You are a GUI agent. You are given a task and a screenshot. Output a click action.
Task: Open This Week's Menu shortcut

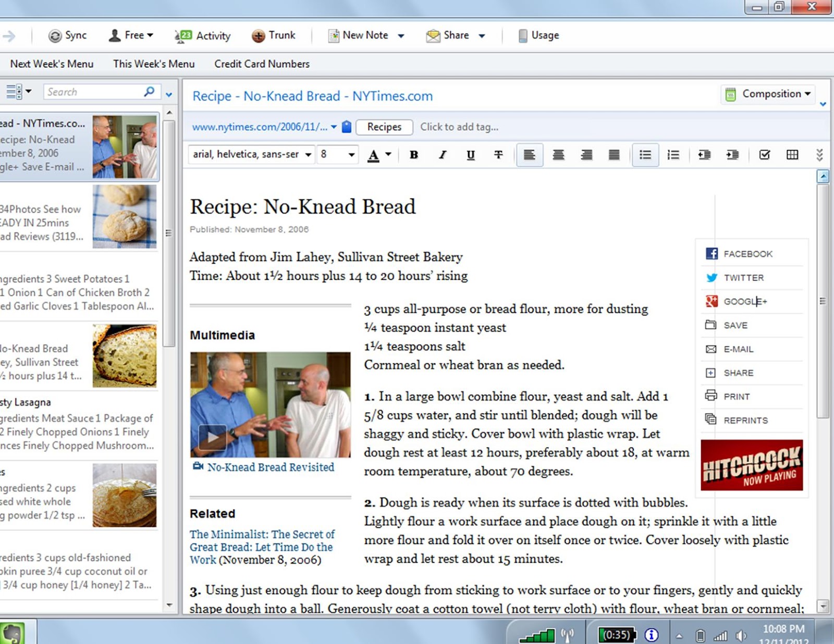(154, 64)
